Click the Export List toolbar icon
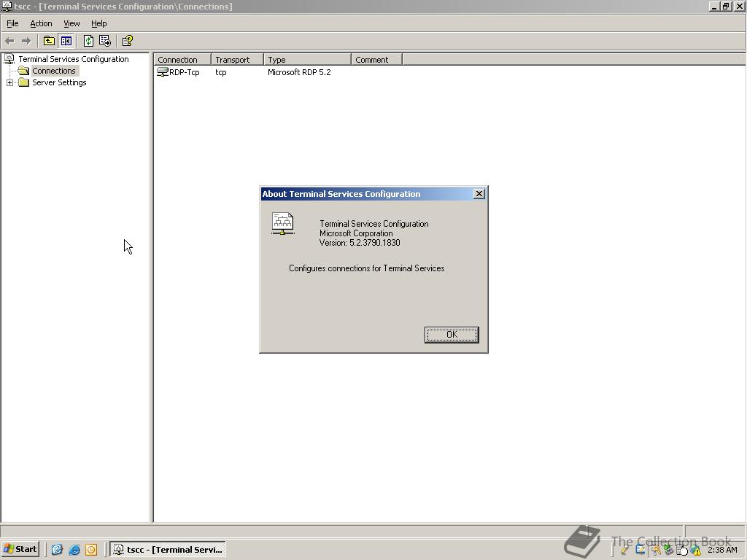This screenshot has height=560, width=747. coord(105,41)
